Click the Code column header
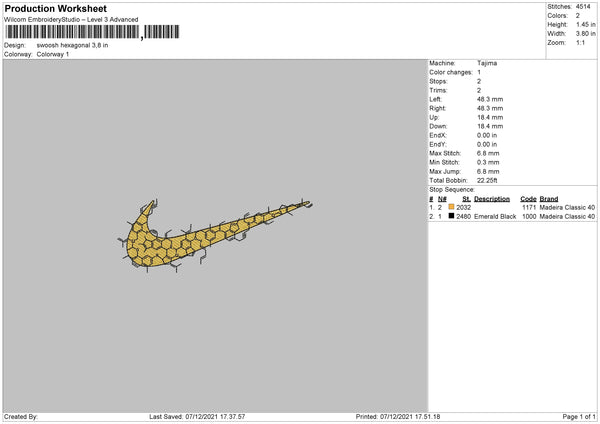The height and width of the screenshot is (424, 600). (528, 199)
